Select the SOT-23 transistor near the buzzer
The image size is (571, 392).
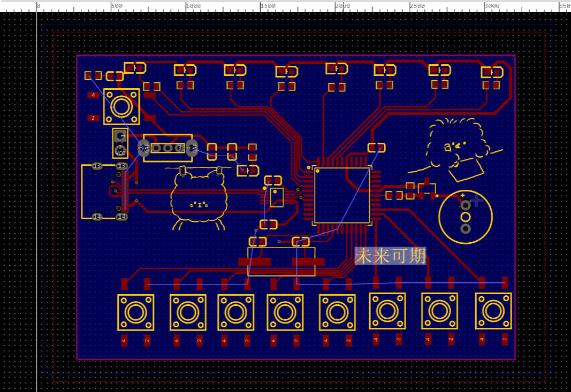click(x=427, y=189)
